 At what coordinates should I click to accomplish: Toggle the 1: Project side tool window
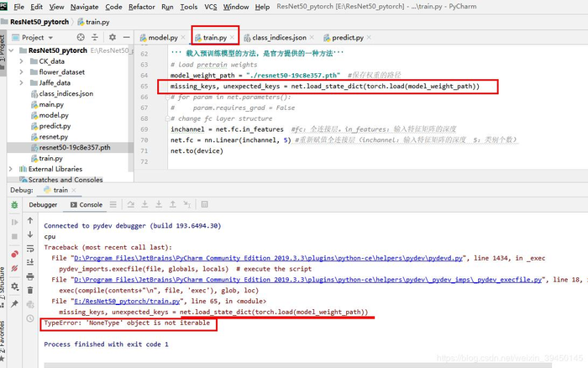[x=3, y=51]
